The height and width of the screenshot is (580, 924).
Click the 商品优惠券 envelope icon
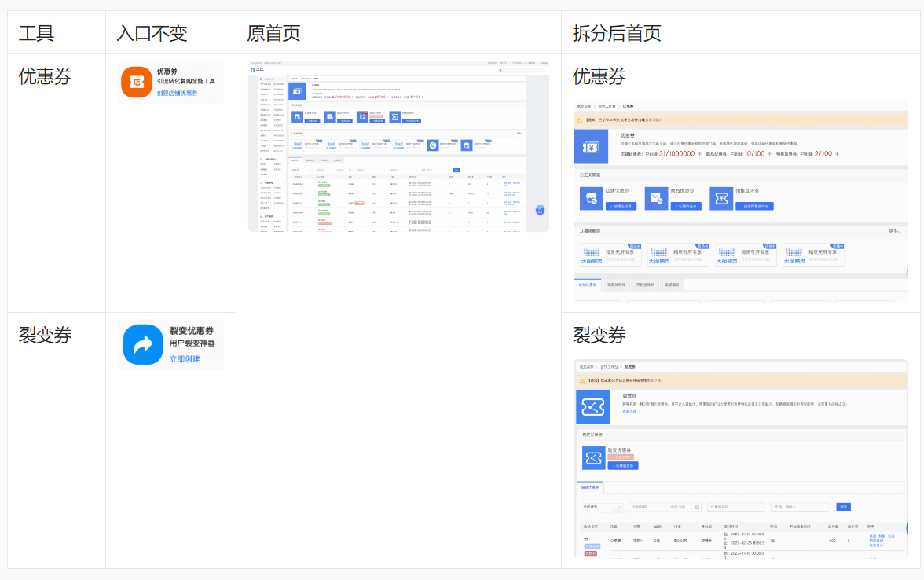657,196
